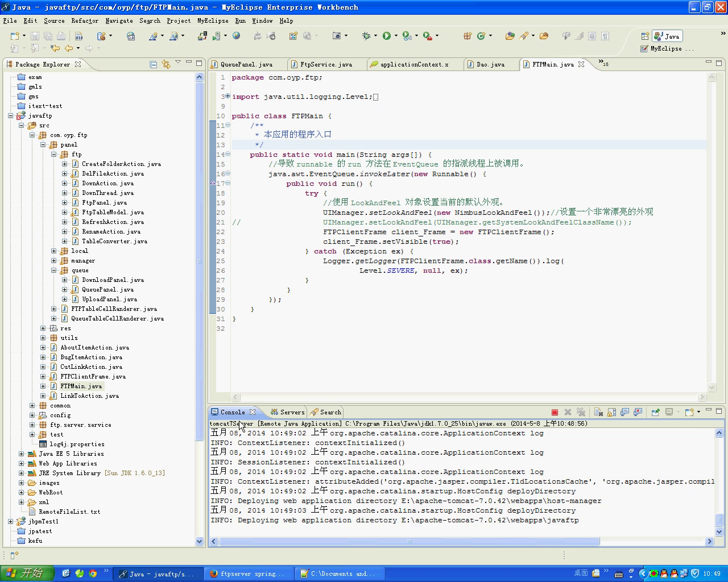This screenshot has width=728, height=582.
Task: Switch to the MyEclipse perspective button
Action: (x=666, y=48)
